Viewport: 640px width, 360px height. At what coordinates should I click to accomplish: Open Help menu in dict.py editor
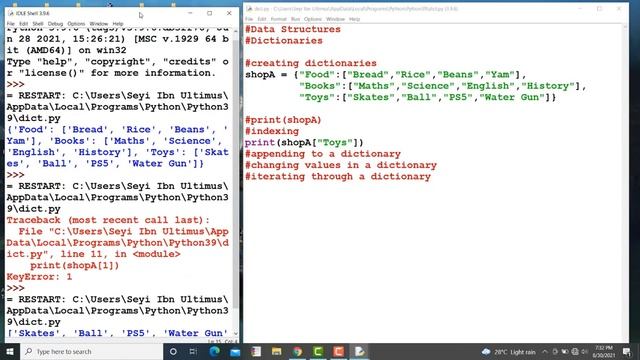[x=355, y=19]
